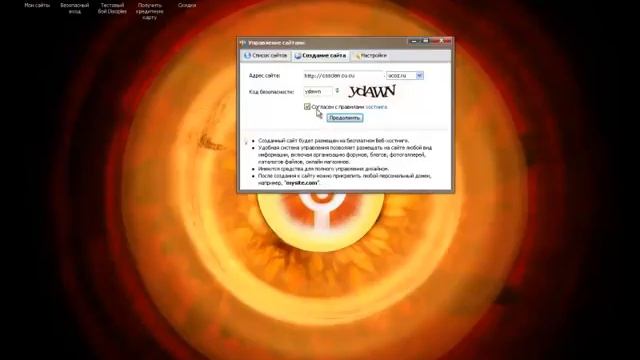The width and height of the screenshot is (640, 360).
Task: Click the Продолжить button
Action: point(345,118)
